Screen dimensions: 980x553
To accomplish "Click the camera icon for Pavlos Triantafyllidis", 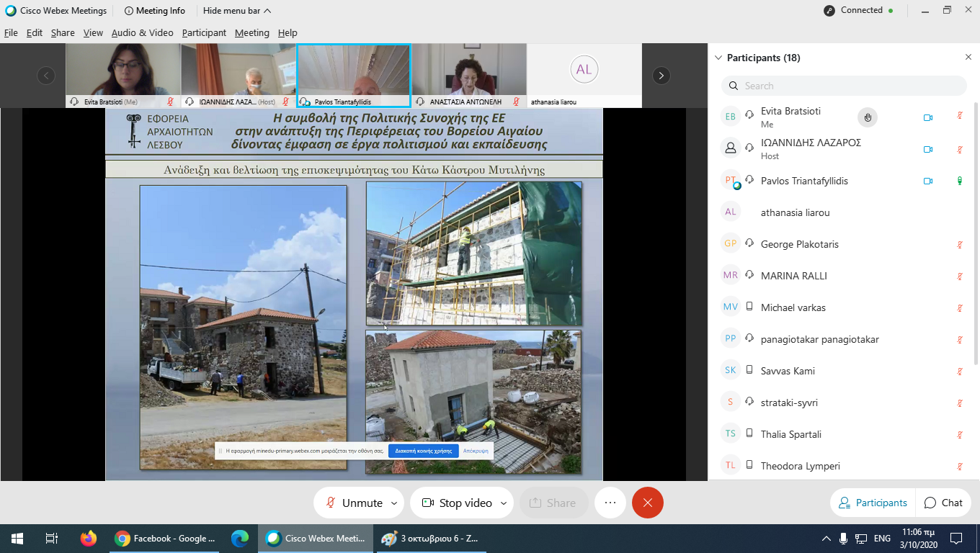I will [928, 181].
